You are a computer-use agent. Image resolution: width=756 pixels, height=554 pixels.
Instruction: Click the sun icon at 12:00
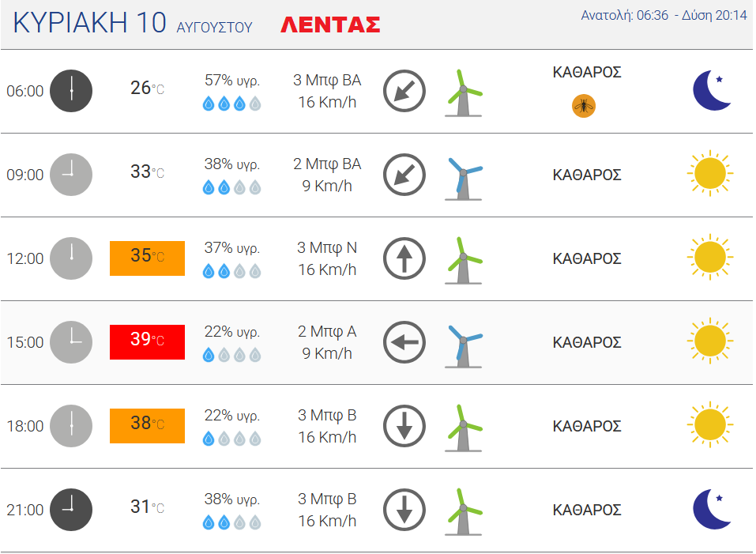[710, 257]
